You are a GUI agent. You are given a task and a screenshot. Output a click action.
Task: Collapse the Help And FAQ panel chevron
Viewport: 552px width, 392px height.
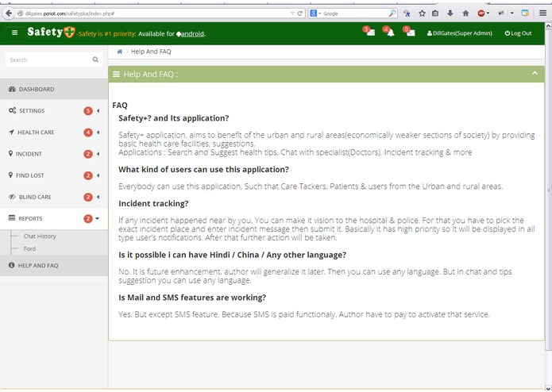pos(535,74)
